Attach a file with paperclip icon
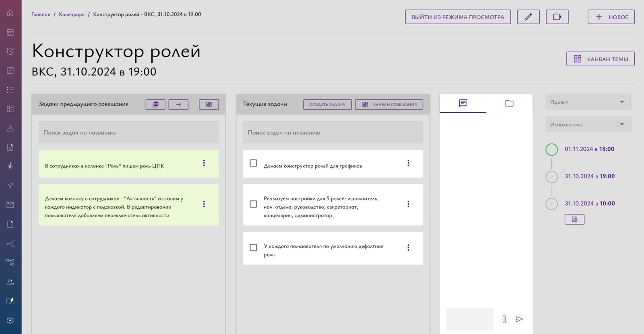Screen dimensions: 644x334 505,319
